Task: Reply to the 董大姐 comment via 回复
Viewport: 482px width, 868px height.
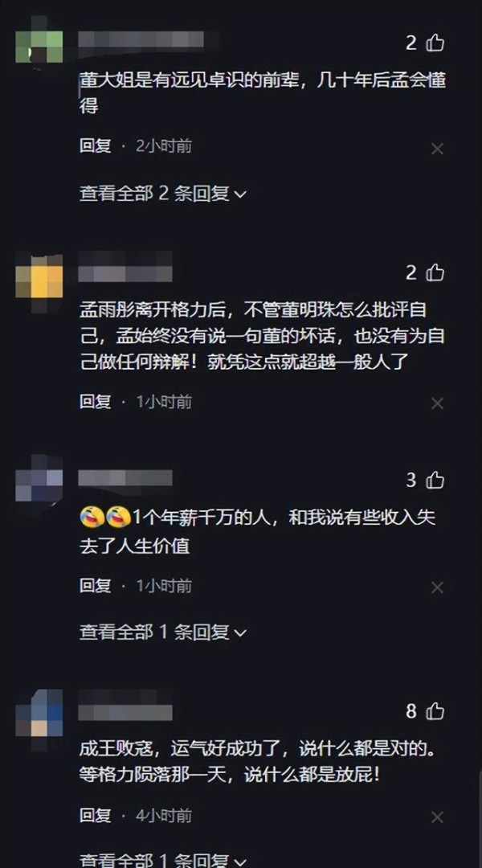Action: coord(95,146)
